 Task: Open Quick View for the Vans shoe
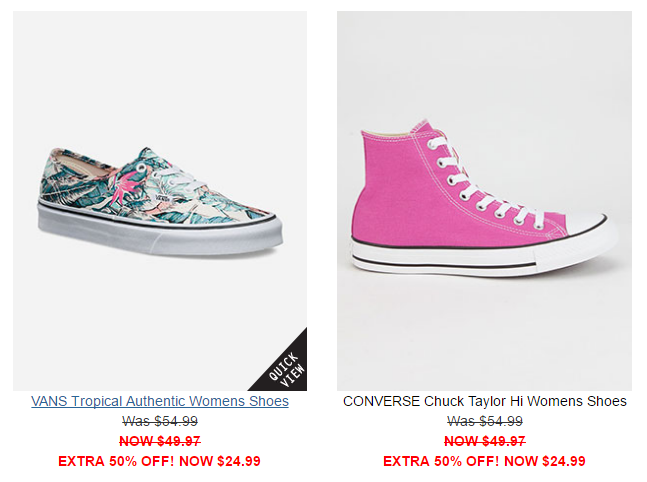(x=286, y=369)
